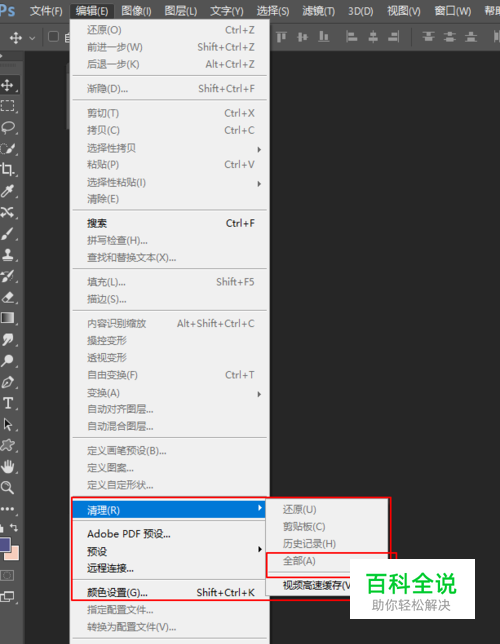
Task: Select the Hand tool
Action: click(7, 467)
